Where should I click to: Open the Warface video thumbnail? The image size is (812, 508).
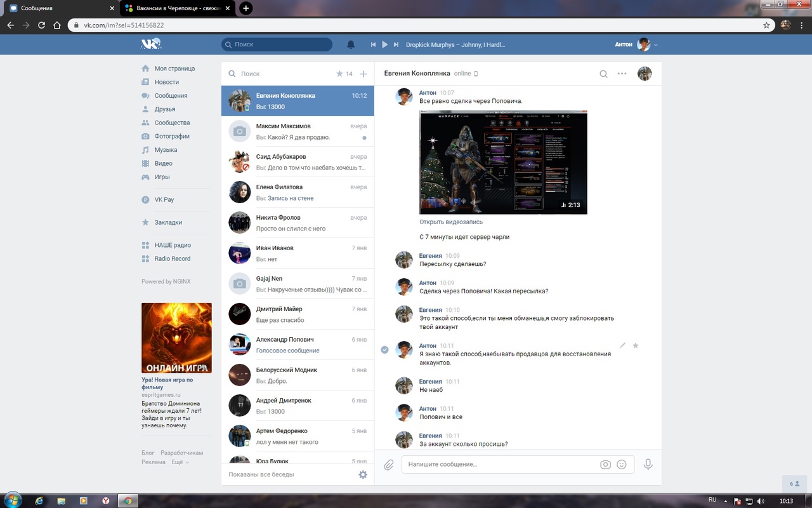(x=503, y=163)
